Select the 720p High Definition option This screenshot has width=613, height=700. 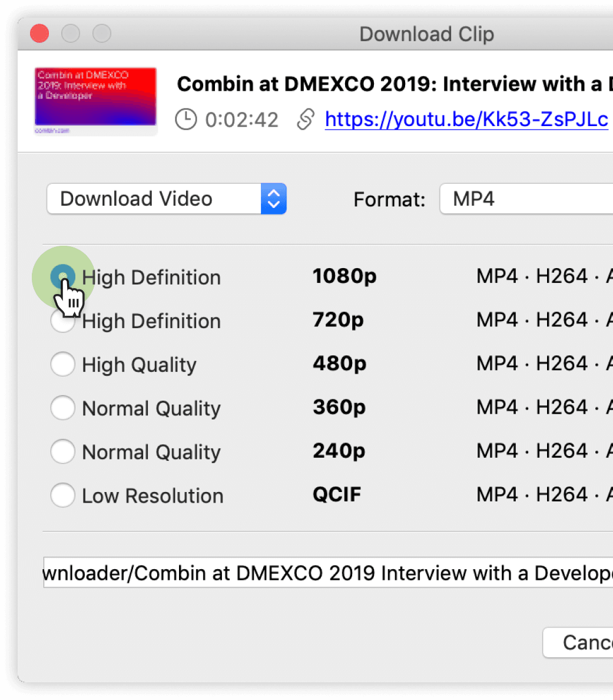click(62, 321)
